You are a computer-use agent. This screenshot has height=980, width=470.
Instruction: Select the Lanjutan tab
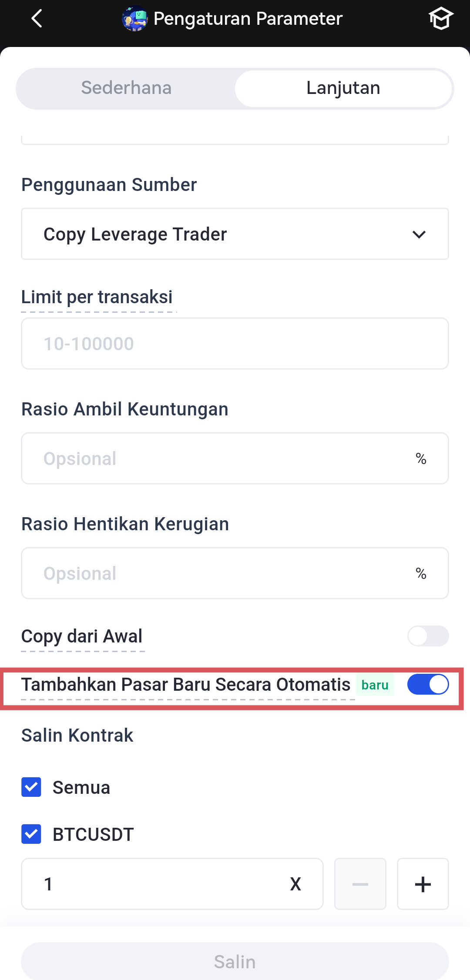coord(343,88)
